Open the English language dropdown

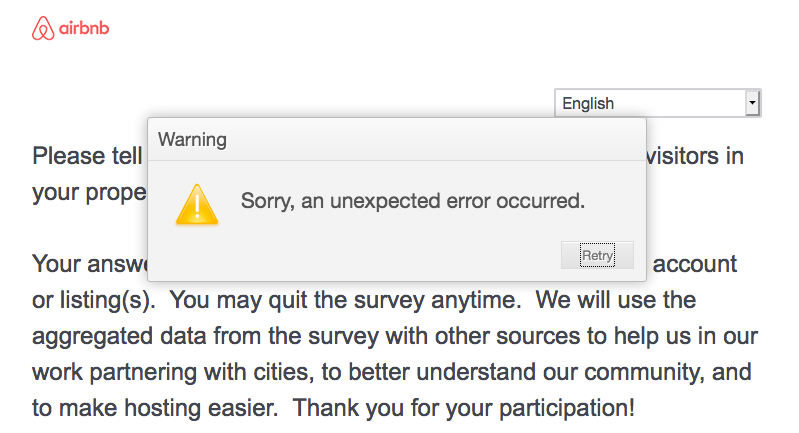(x=650, y=103)
